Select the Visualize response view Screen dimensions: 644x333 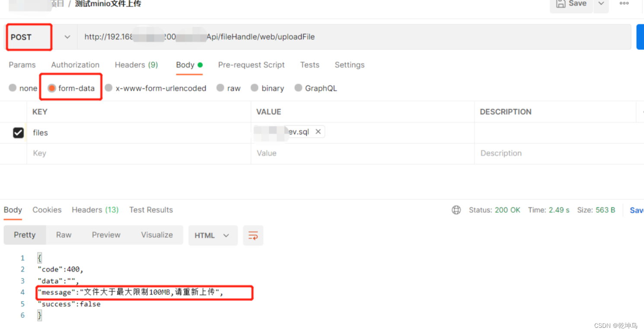click(157, 235)
